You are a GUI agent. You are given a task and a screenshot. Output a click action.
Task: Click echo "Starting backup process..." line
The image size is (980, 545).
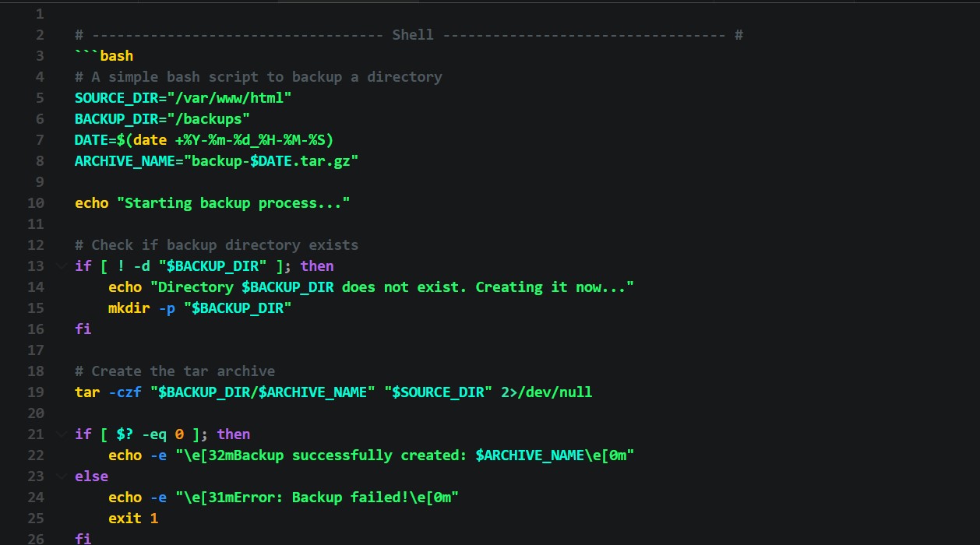pos(213,203)
